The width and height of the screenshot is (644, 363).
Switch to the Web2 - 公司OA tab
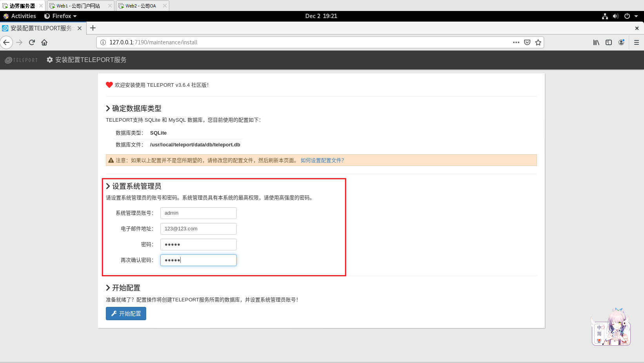pos(143,5)
